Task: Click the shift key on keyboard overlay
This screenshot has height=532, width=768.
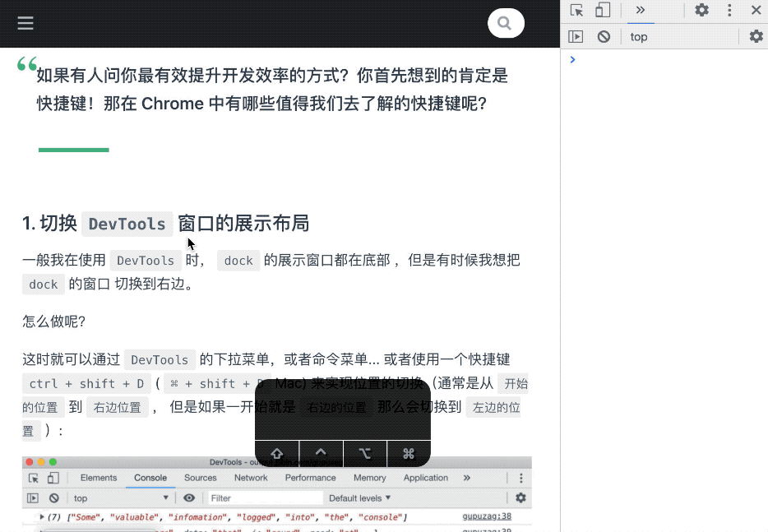Action: (x=277, y=453)
